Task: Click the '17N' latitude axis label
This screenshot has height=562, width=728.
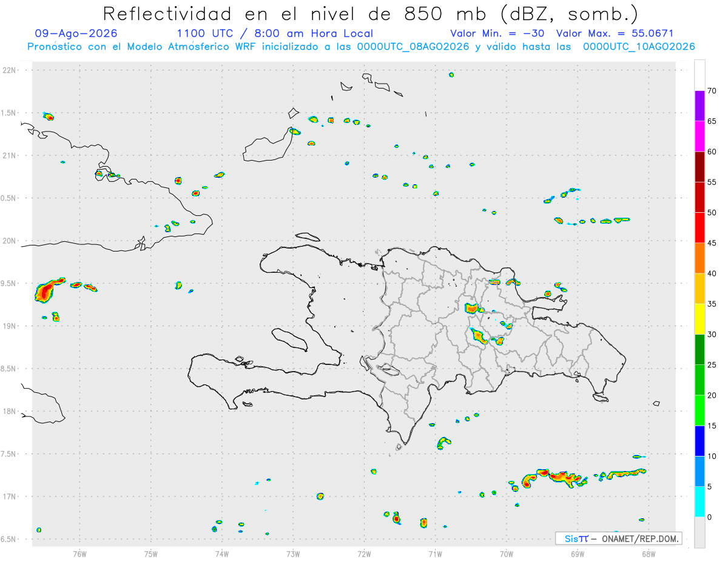Action: [9, 497]
